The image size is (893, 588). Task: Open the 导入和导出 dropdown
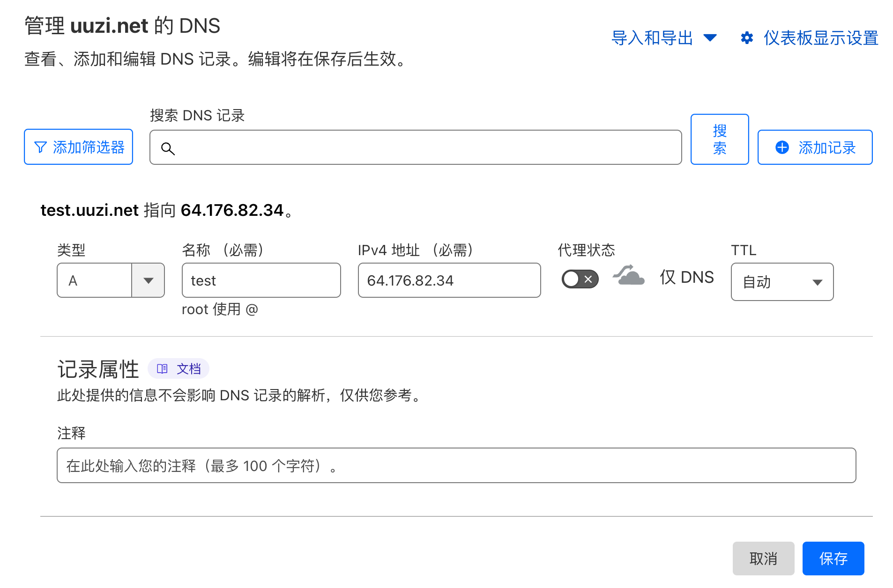tap(664, 38)
